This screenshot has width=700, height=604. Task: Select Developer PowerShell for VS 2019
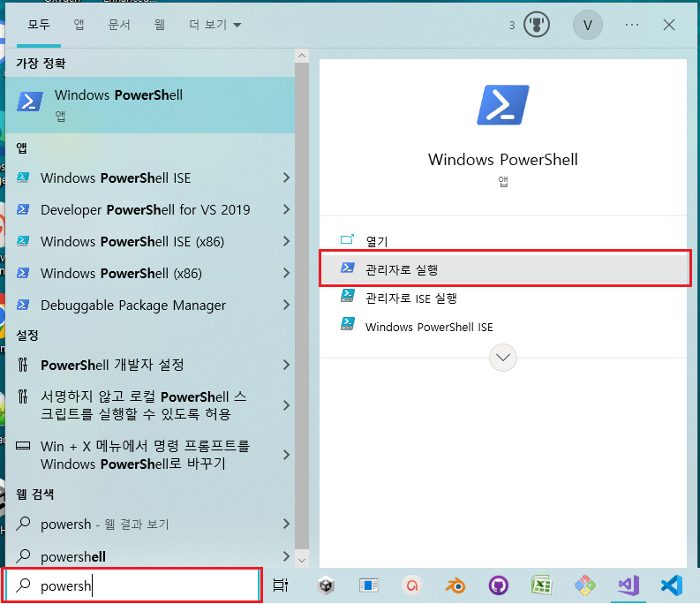coord(150,209)
